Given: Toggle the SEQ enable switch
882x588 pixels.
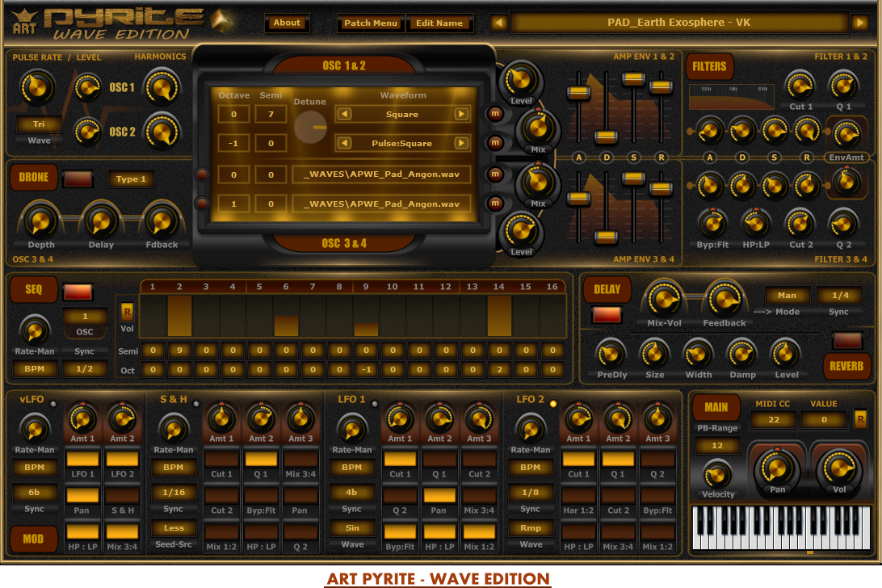Looking at the screenshot, I should (x=78, y=291).
